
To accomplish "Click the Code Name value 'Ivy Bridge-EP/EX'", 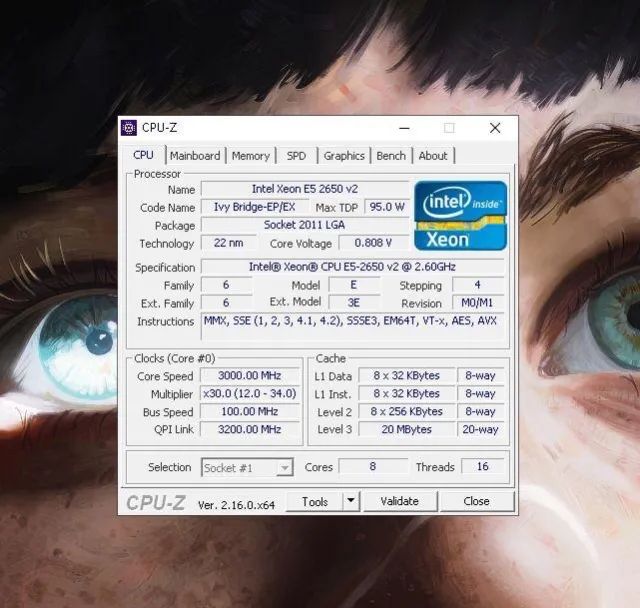I will pyautogui.click(x=255, y=207).
